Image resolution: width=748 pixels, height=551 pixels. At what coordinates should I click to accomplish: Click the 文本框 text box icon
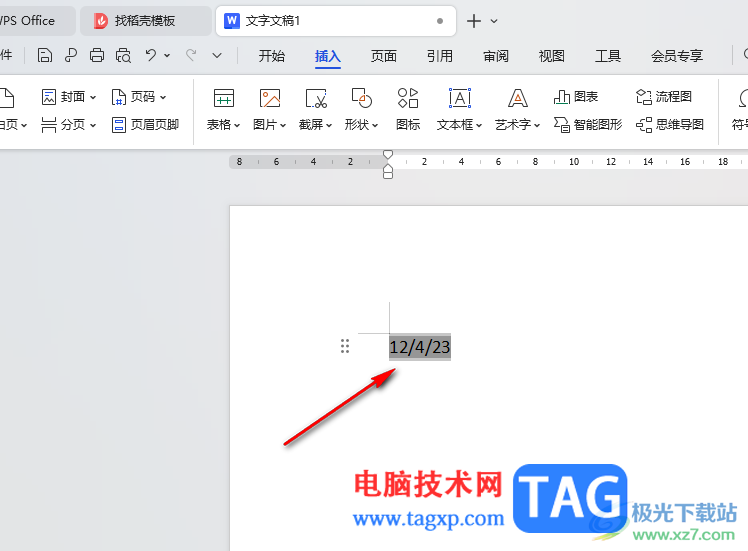pyautogui.click(x=460, y=98)
